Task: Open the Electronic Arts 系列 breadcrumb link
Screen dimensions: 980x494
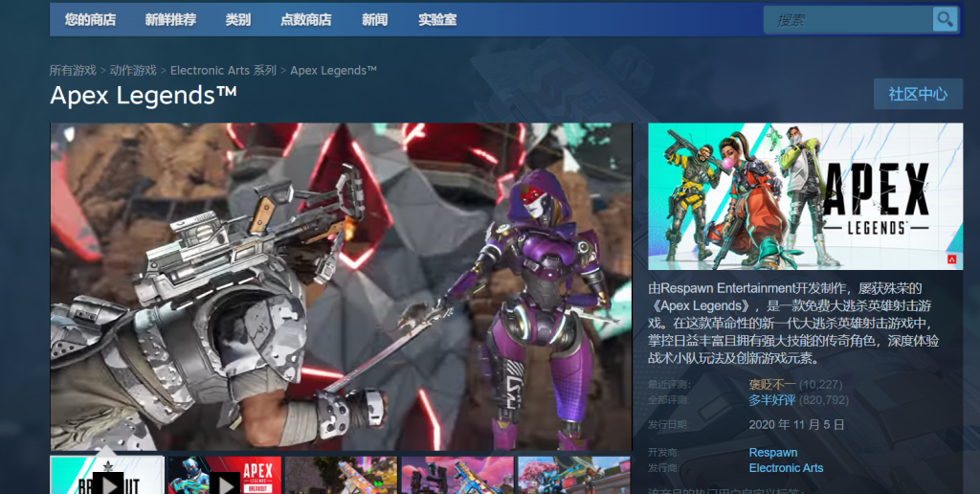Action: point(223,70)
